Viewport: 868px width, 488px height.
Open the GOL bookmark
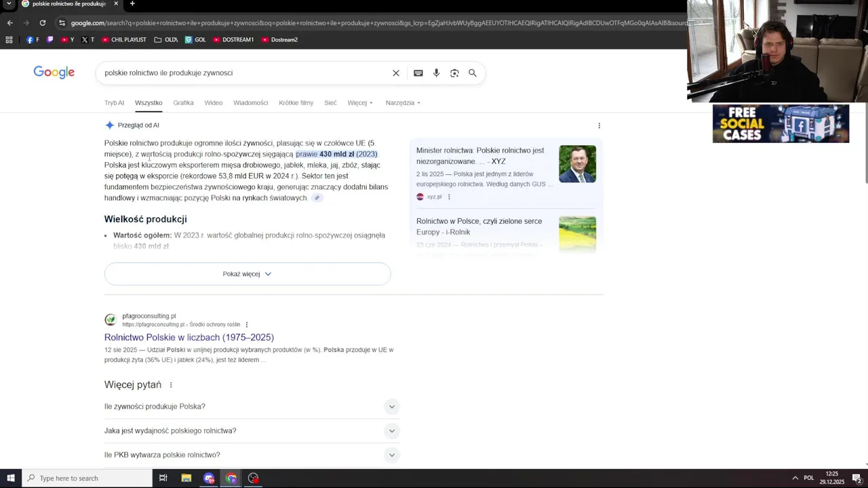195,39
